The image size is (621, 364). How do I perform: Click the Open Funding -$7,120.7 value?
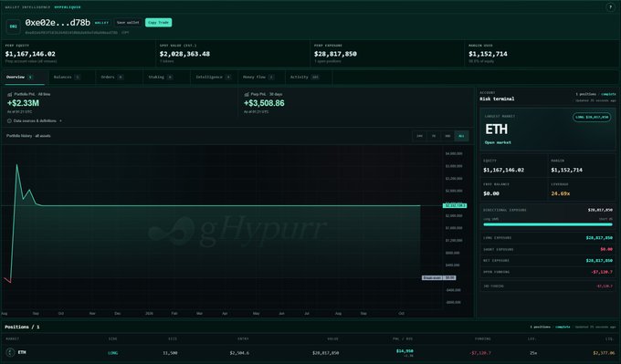[x=602, y=272]
